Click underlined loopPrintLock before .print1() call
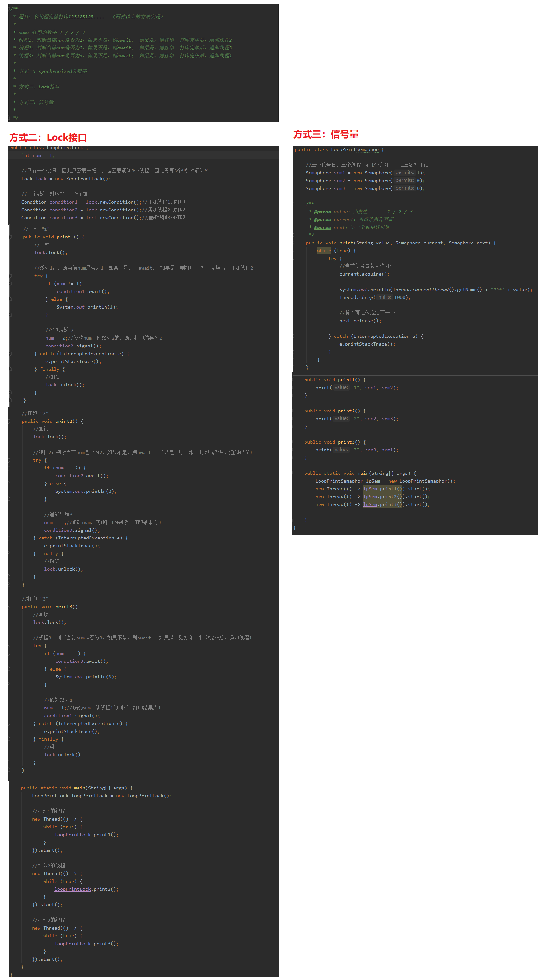The image size is (547, 980). 72,835
